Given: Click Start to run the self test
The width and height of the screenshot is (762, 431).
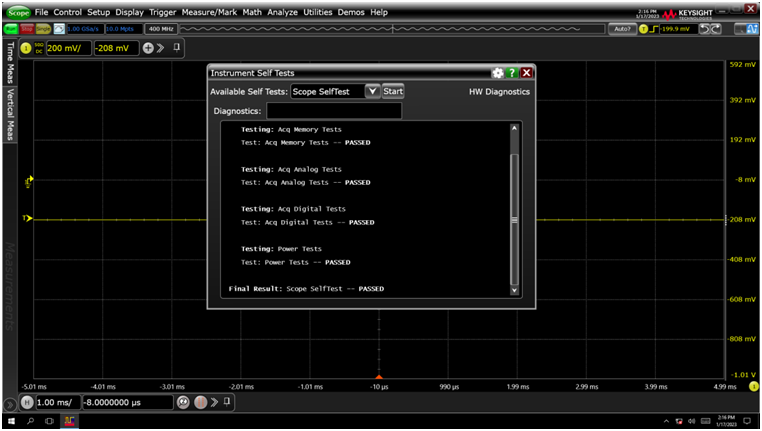Looking at the screenshot, I should pyautogui.click(x=393, y=91).
